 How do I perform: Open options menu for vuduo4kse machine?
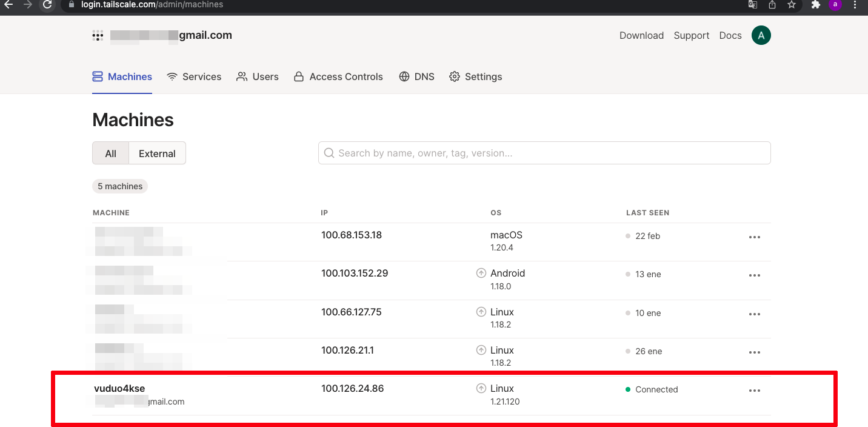pos(754,391)
